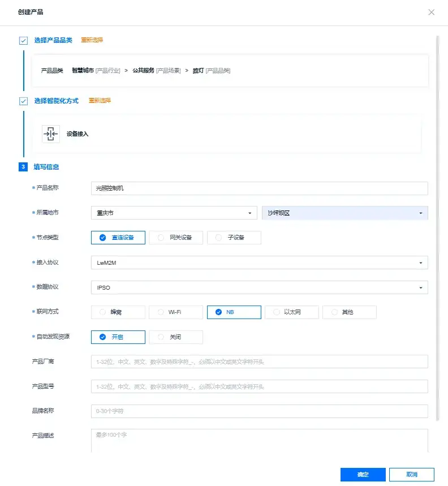Image resolution: width=448 pixels, height=486 pixels.
Task: Click the 确定 confirm button
Action: 363,474
